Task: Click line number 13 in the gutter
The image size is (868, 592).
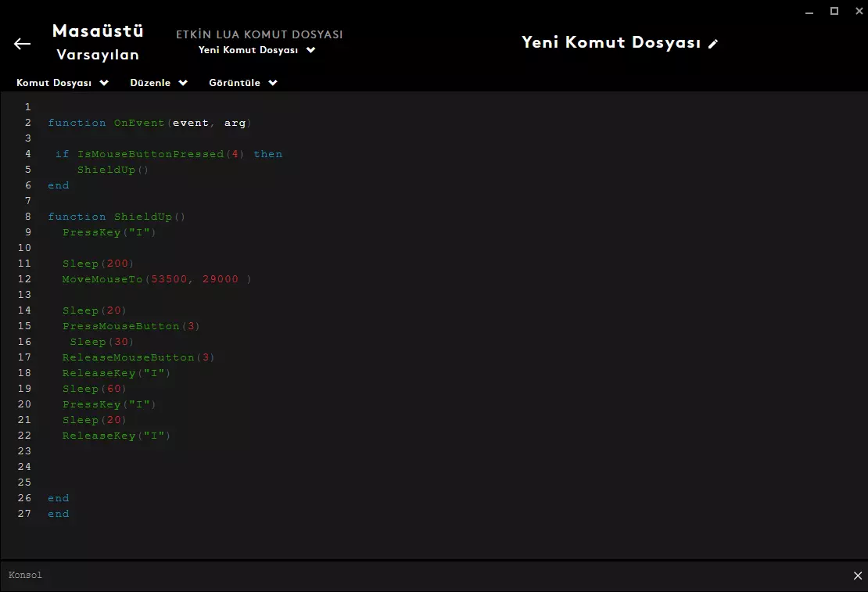Action: [24, 295]
